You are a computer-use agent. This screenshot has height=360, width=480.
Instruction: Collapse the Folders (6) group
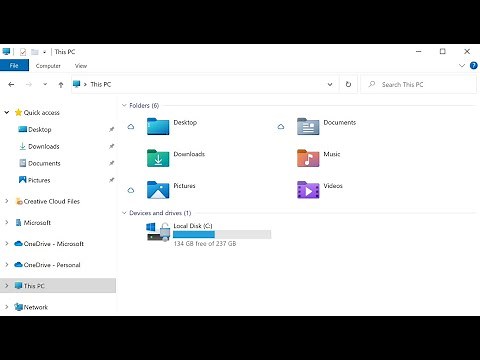[124, 105]
